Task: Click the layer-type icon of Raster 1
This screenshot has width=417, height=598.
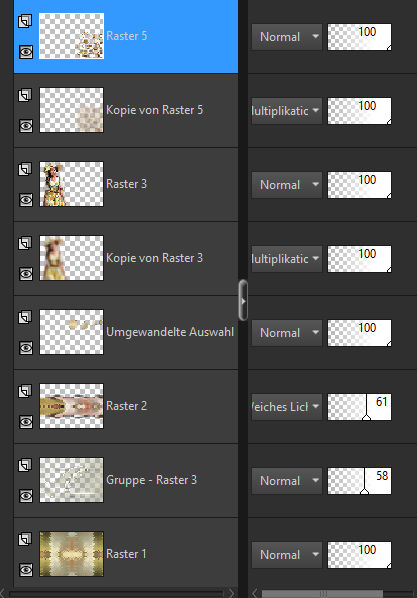Action: click(25, 539)
